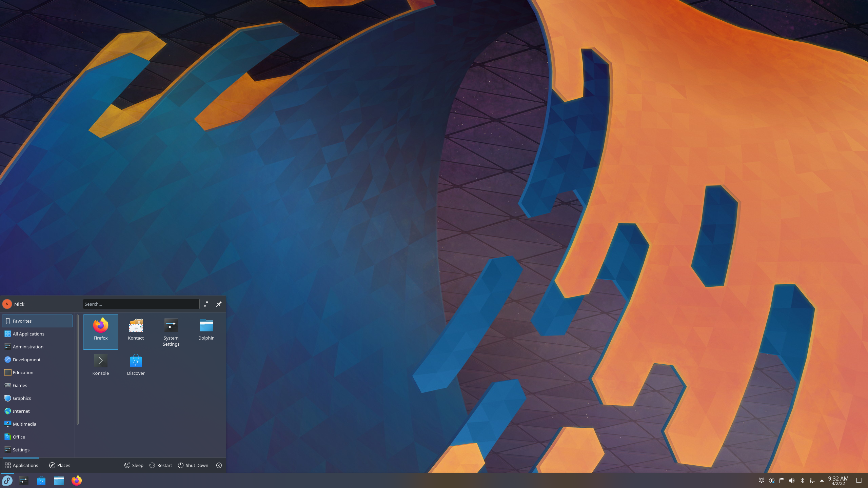
Task: Expand the Office category
Action: click(37, 436)
